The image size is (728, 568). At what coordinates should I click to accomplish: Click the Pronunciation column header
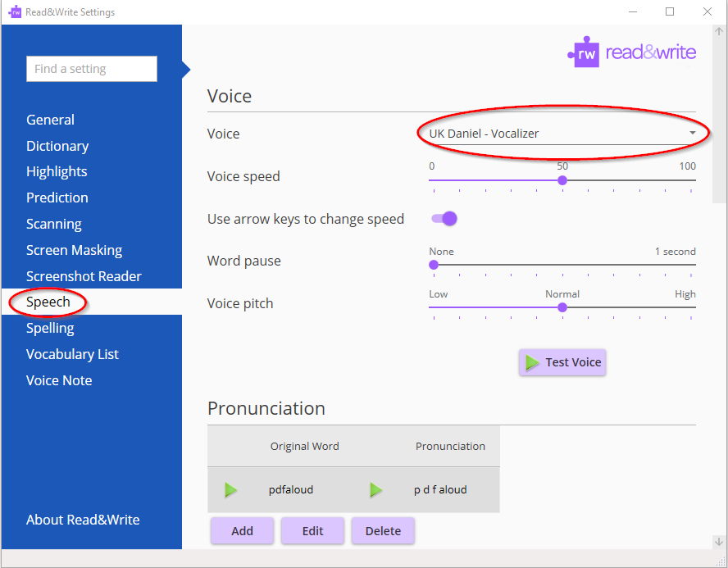(450, 447)
